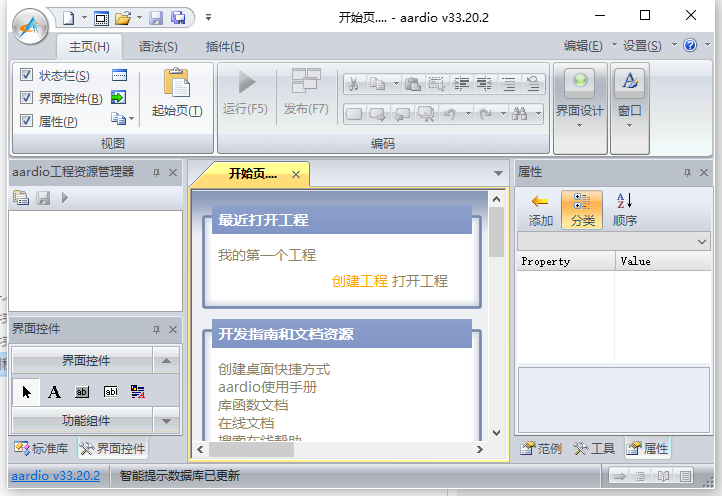The width and height of the screenshot is (722, 496).
Task: Click the undo arrow icon
Action: (x=449, y=114)
